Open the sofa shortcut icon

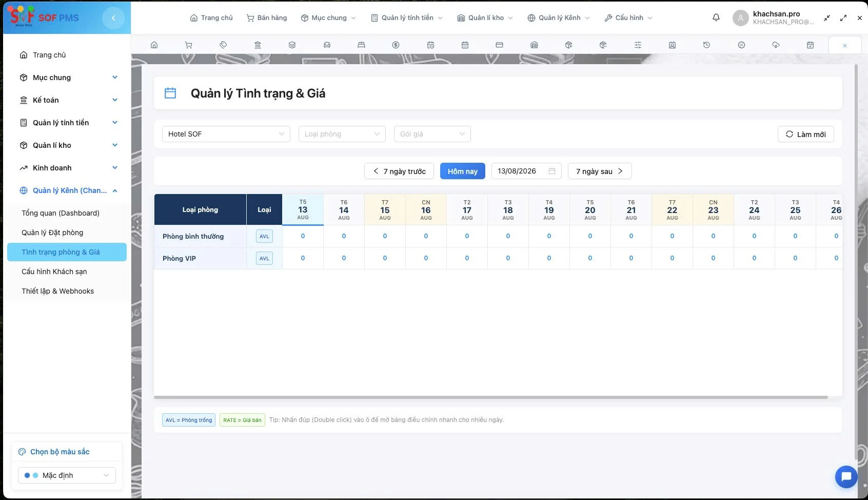pos(327,45)
